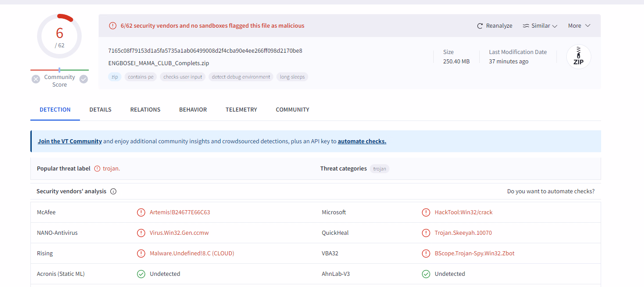Click the green check for Acronis Static ML
Viewport: 644px width, 287px height.
pos(141,274)
